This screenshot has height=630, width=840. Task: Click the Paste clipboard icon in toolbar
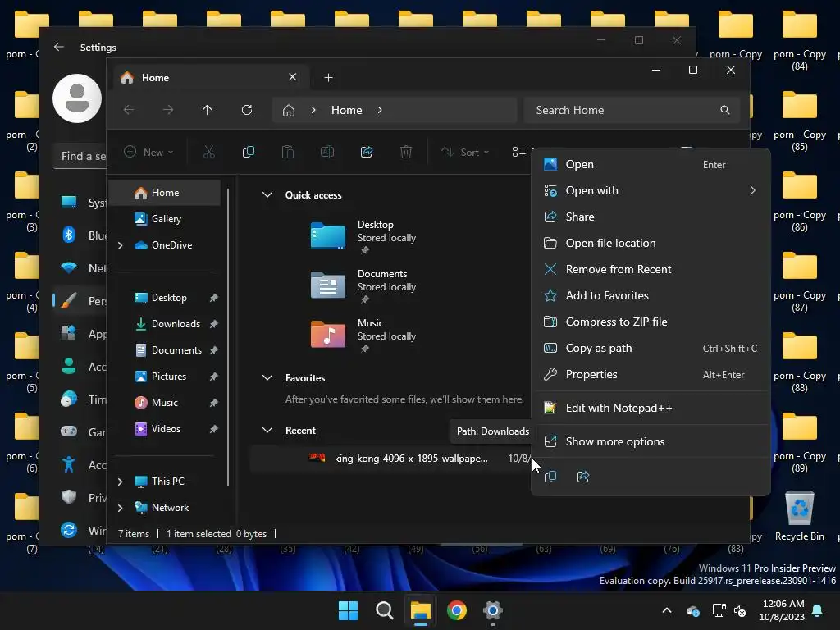[288, 152]
